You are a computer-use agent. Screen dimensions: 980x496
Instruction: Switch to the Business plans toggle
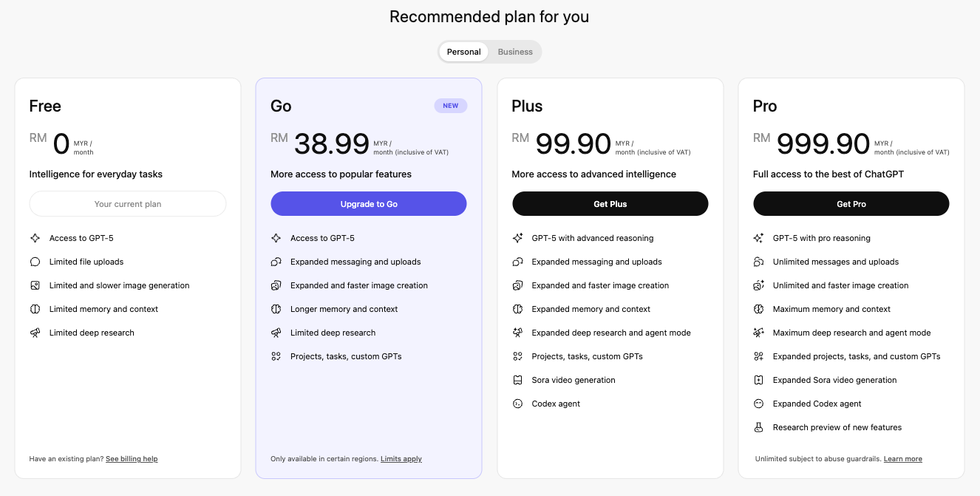(x=515, y=52)
